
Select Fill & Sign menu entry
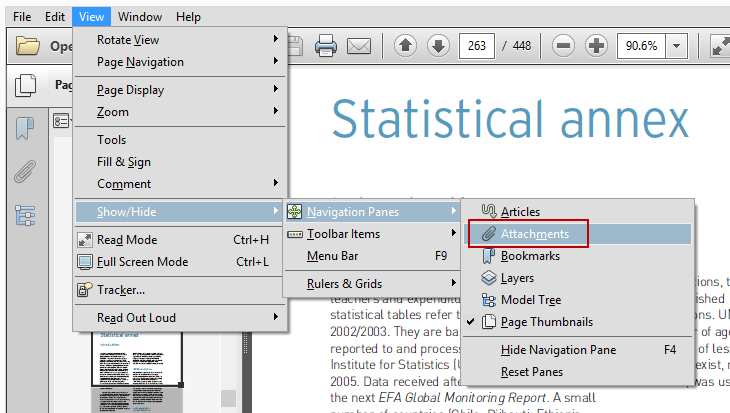coord(181,162)
